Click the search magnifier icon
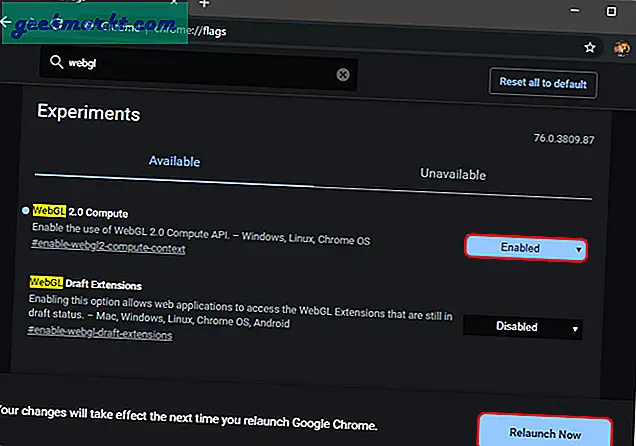This screenshot has height=446, width=636. tap(56, 62)
